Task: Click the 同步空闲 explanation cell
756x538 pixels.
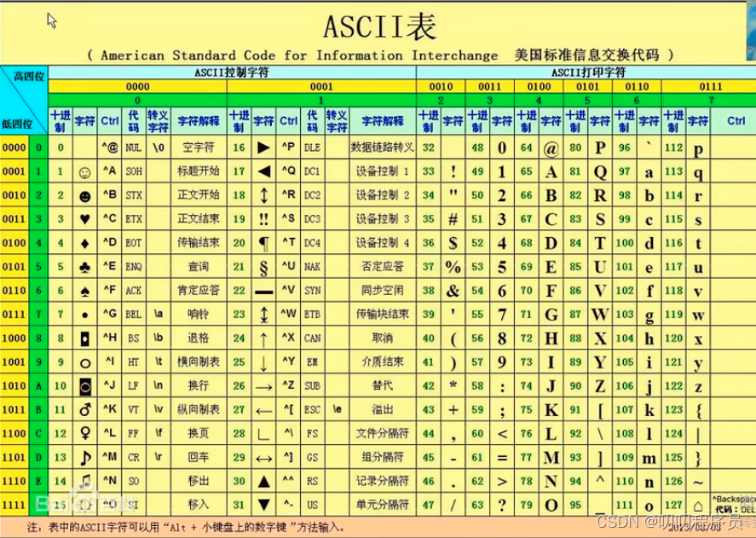Action: (x=383, y=290)
